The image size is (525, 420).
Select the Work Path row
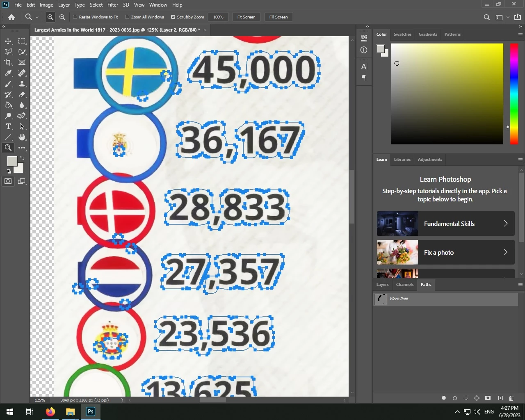445,299
